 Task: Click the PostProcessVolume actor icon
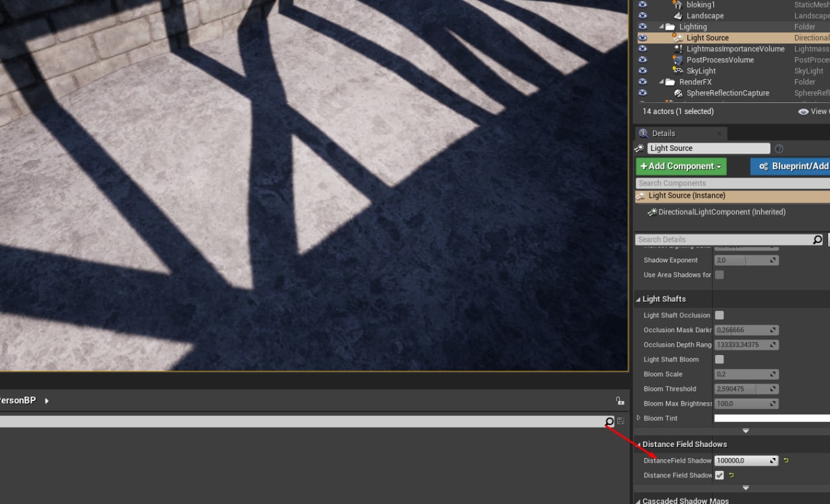[x=678, y=60]
